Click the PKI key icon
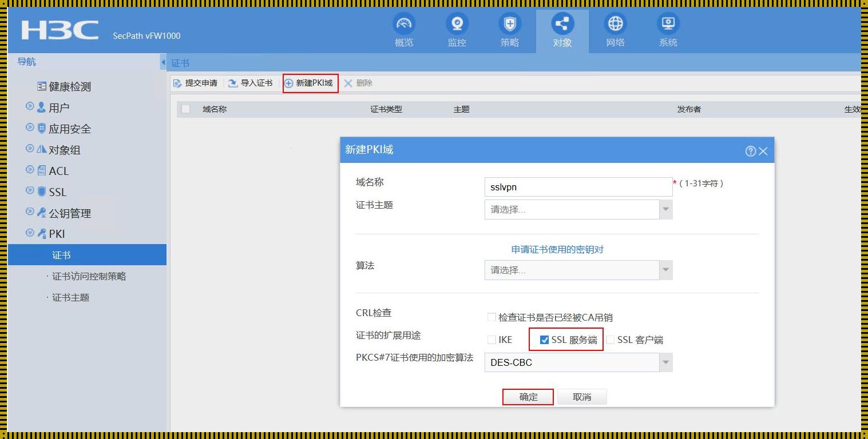Screen dimensions: 868x439 pos(41,233)
